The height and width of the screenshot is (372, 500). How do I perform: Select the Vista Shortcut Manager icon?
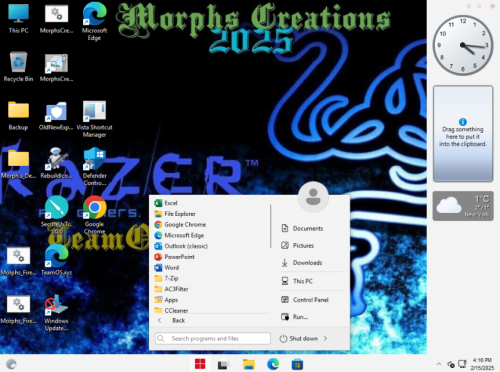95,119
